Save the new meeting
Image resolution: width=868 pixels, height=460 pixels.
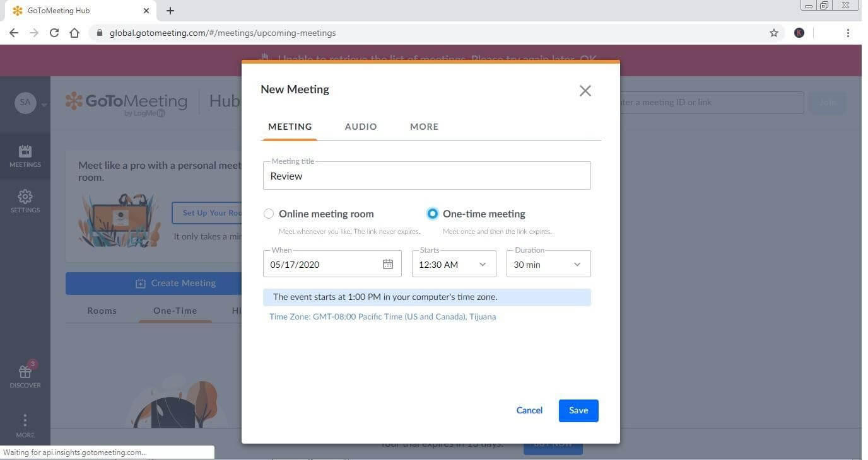tap(577, 410)
